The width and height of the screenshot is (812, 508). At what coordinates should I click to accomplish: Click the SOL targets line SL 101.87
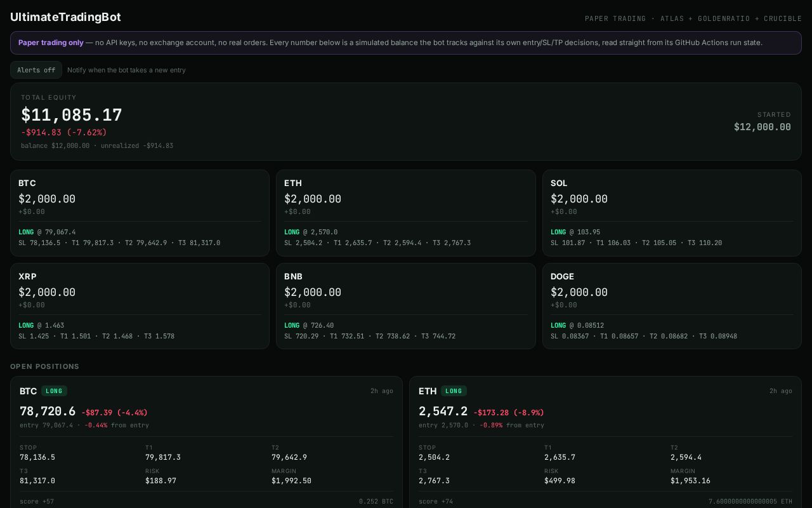tap(636, 243)
